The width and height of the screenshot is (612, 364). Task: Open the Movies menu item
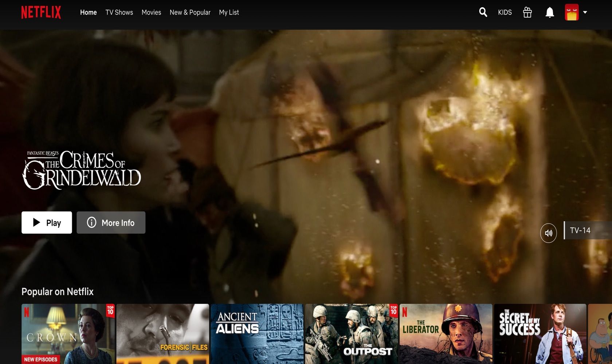point(151,12)
